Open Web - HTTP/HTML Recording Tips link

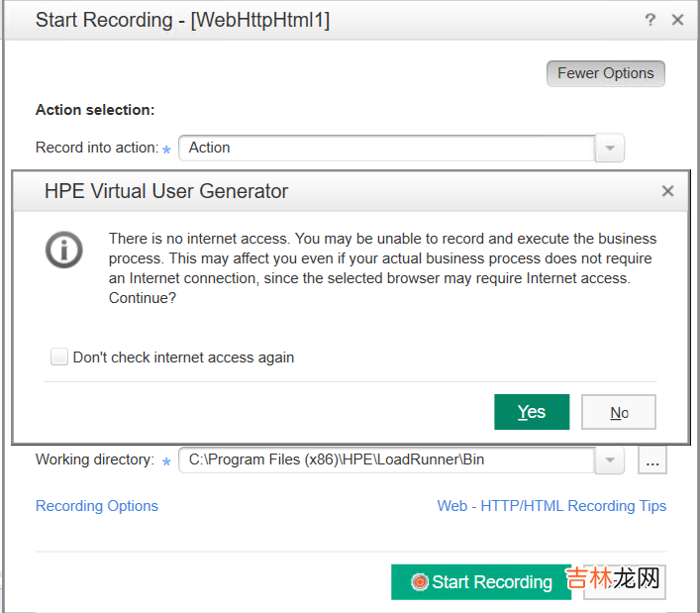pyautogui.click(x=551, y=506)
